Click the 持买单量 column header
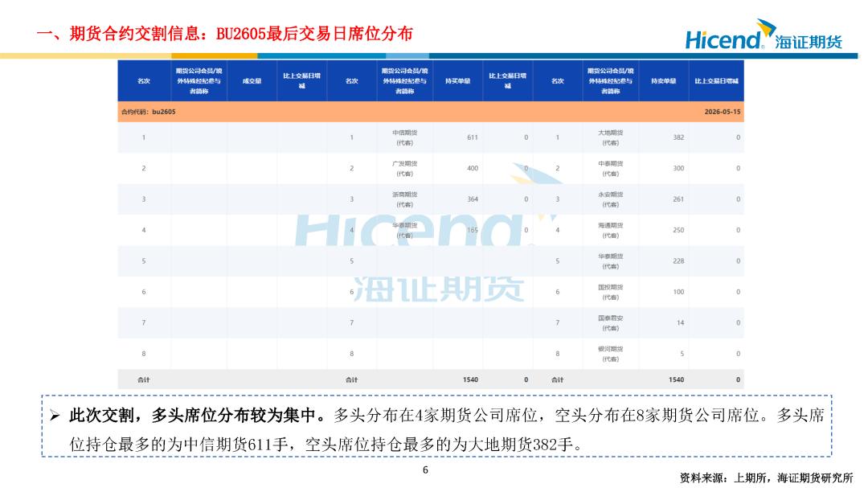The image size is (868, 488). [x=458, y=81]
